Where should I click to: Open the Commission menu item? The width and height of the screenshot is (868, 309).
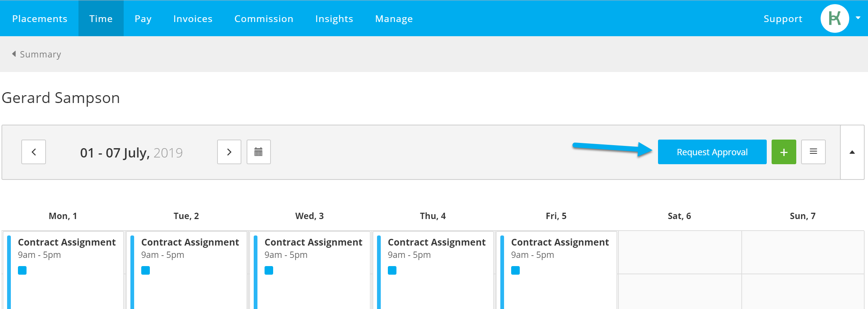pos(264,18)
